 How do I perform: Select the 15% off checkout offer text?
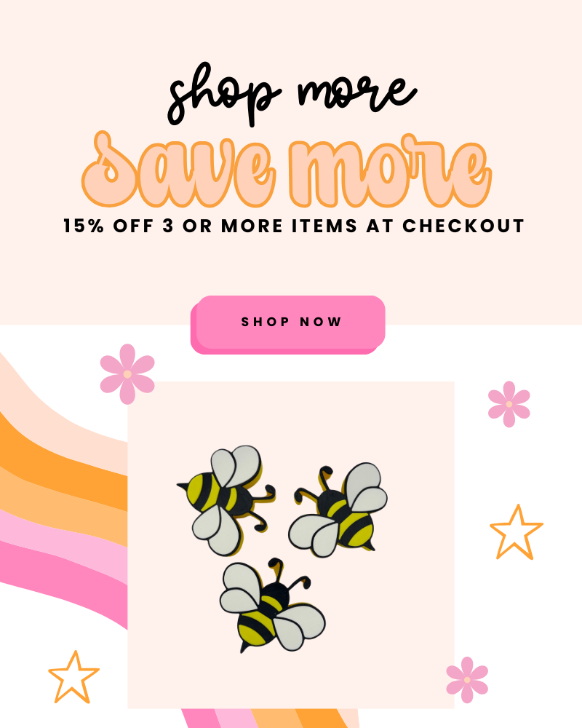tap(294, 226)
